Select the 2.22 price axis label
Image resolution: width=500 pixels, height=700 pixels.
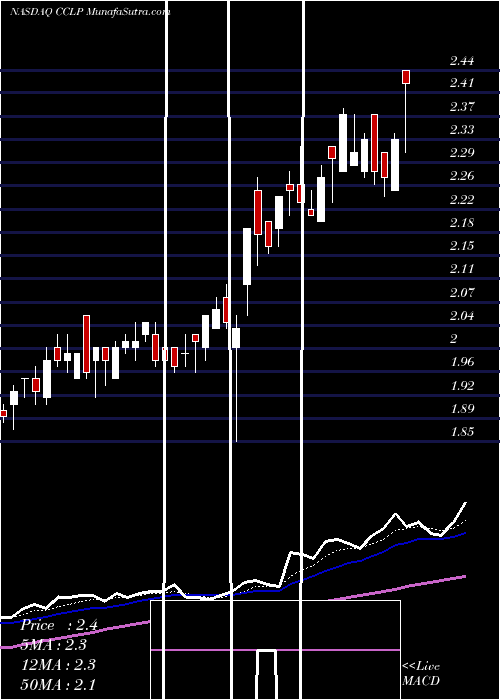462,199
